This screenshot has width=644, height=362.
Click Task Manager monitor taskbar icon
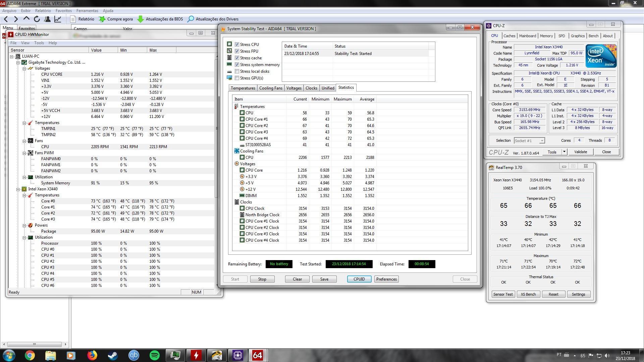175,355
